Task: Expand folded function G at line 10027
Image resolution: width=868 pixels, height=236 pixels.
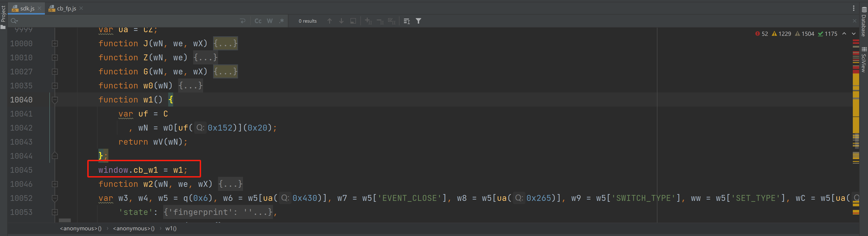Action: point(55,71)
